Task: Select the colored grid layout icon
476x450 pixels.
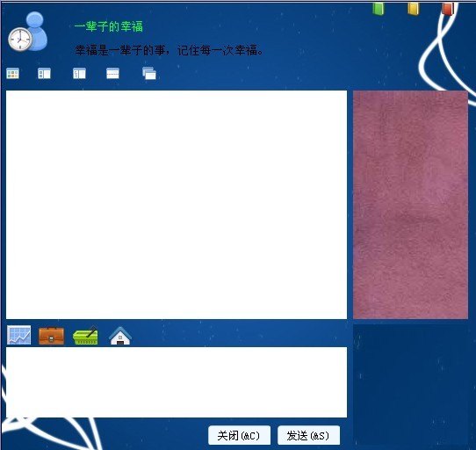Action: pyautogui.click(x=12, y=74)
